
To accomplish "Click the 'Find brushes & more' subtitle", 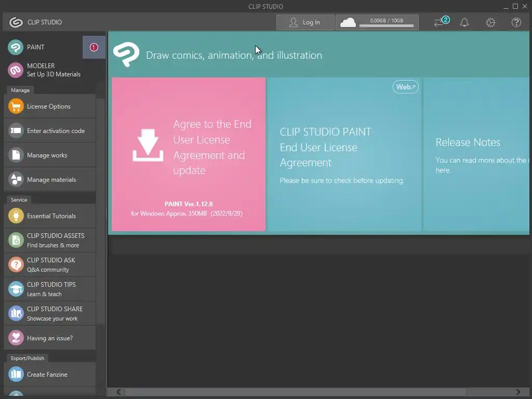I will coord(53,245).
